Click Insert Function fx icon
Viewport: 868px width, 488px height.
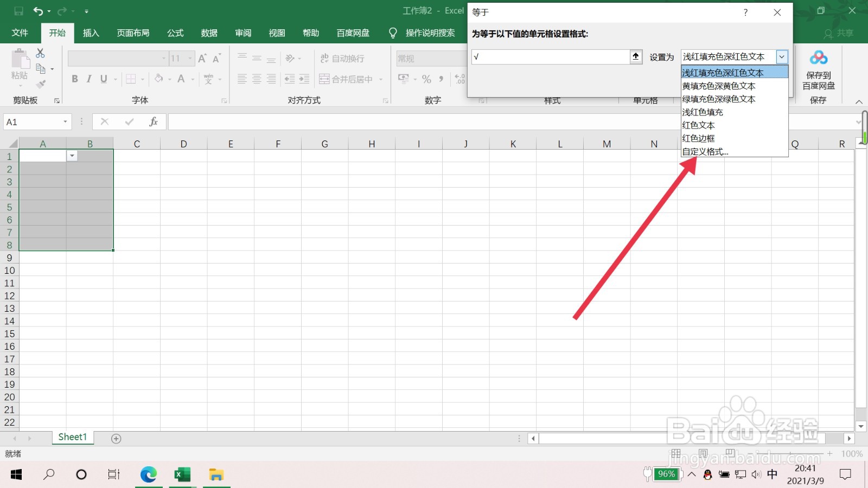pyautogui.click(x=154, y=122)
